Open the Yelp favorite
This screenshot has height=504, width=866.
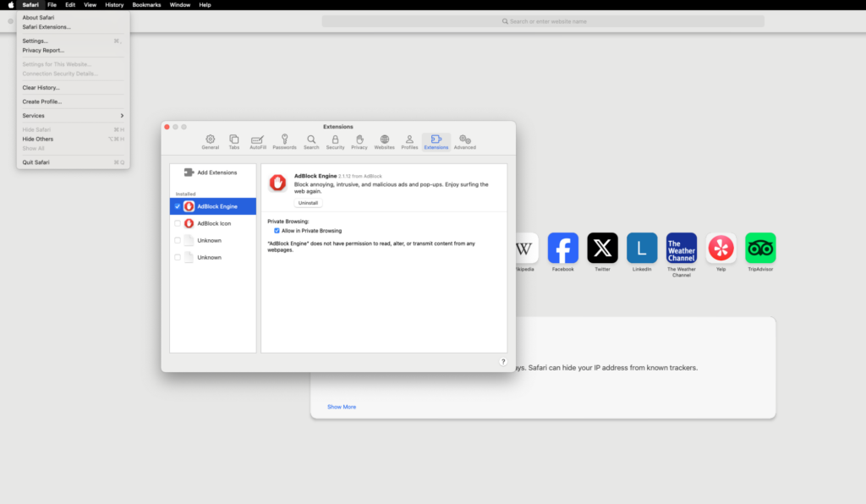(721, 248)
